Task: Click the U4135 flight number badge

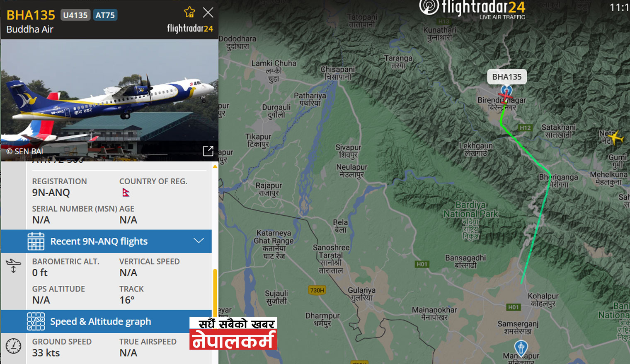Action: [x=75, y=15]
